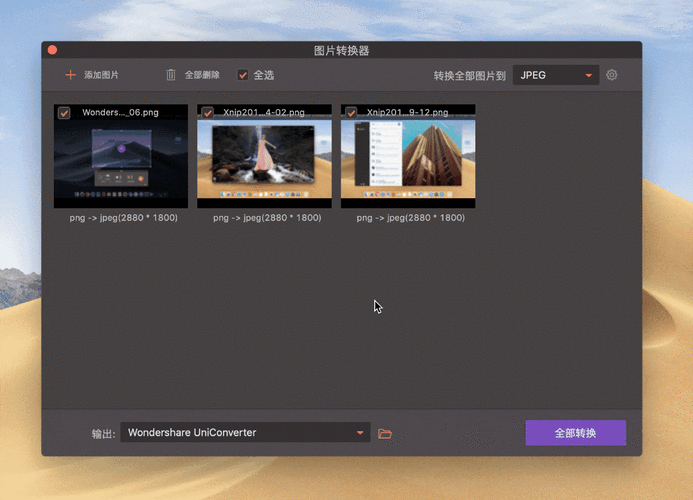The width and height of the screenshot is (693, 500).
Task: Close the image converter window
Action: (x=52, y=50)
